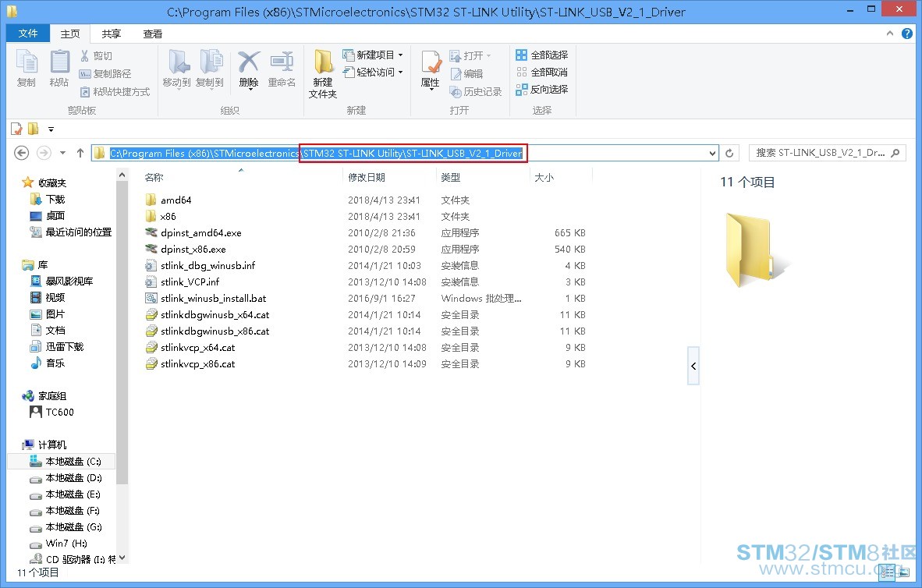The width and height of the screenshot is (922, 588).
Task: Click the search ST-LINK_USB_V2_1_Driver box
Action: pos(827,153)
